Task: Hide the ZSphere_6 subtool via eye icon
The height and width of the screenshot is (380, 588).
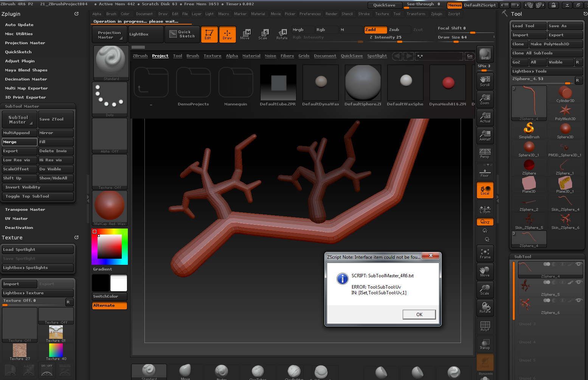Action: click(x=579, y=300)
